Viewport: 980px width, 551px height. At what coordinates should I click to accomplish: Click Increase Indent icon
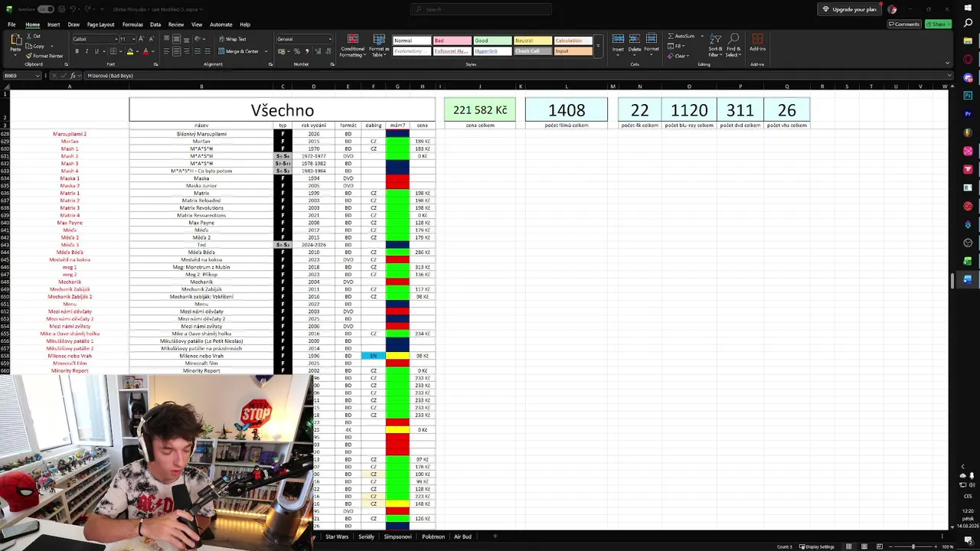click(x=207, y=51)
